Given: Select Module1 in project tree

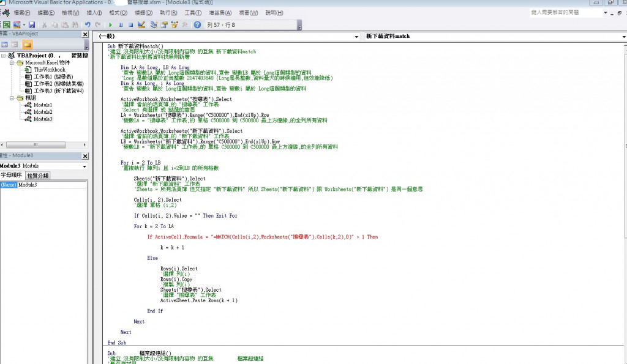Looking at the screenshot, I should 43,105.
